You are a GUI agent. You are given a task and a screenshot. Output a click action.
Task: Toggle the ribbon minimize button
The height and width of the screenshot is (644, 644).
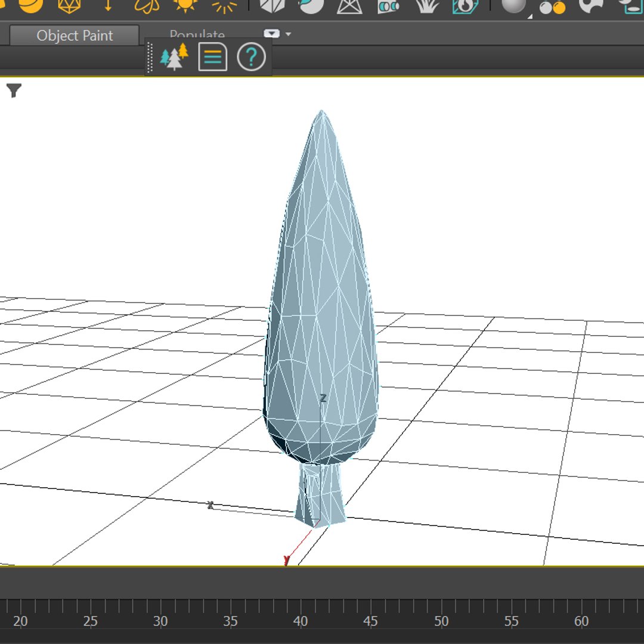click(x=271, y=33)
